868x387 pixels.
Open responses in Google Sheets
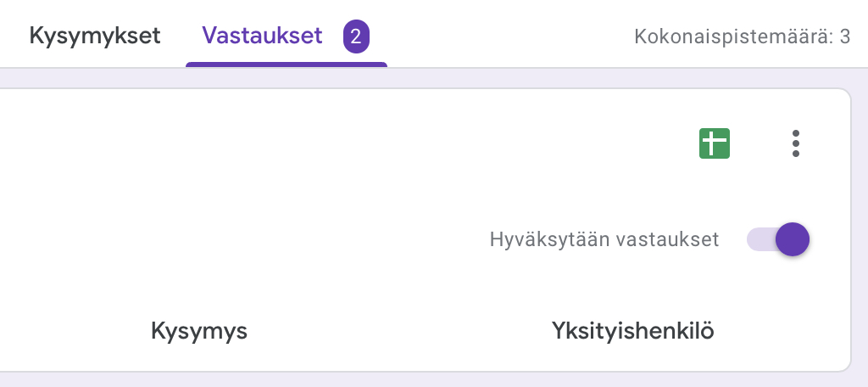click(714, 144)
